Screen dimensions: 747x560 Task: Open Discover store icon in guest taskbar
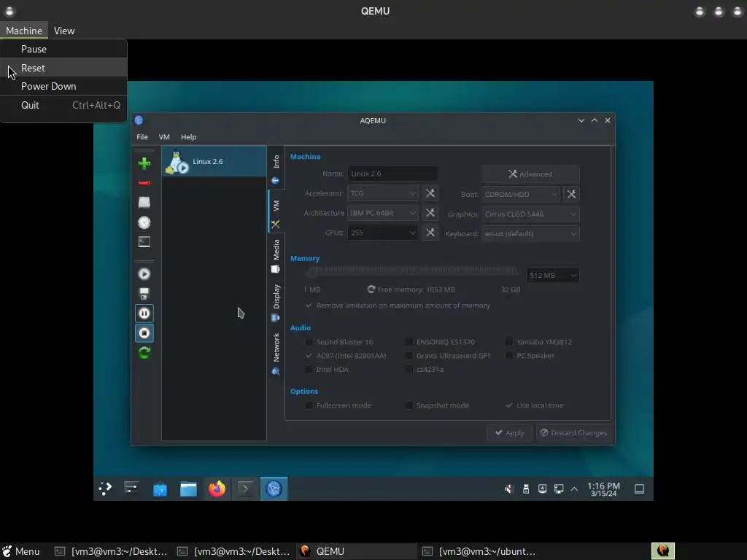[x=160, y=489]
